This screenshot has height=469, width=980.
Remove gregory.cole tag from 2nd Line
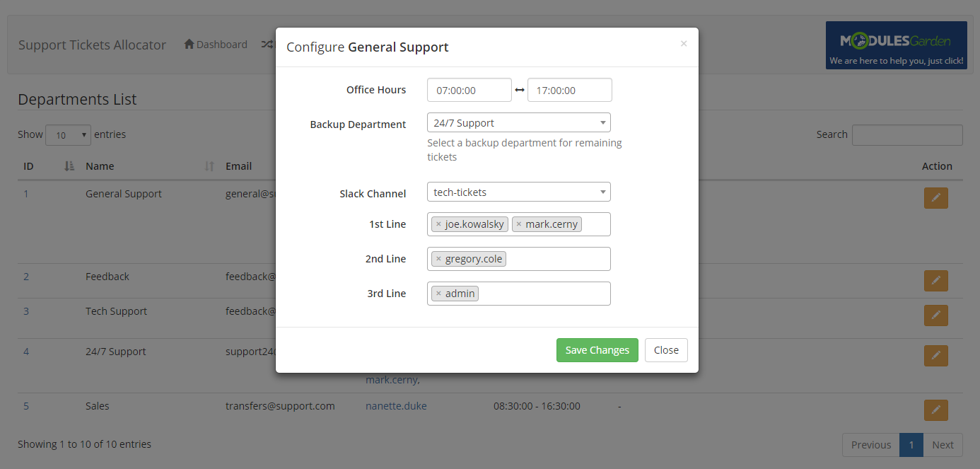point(438,259)
